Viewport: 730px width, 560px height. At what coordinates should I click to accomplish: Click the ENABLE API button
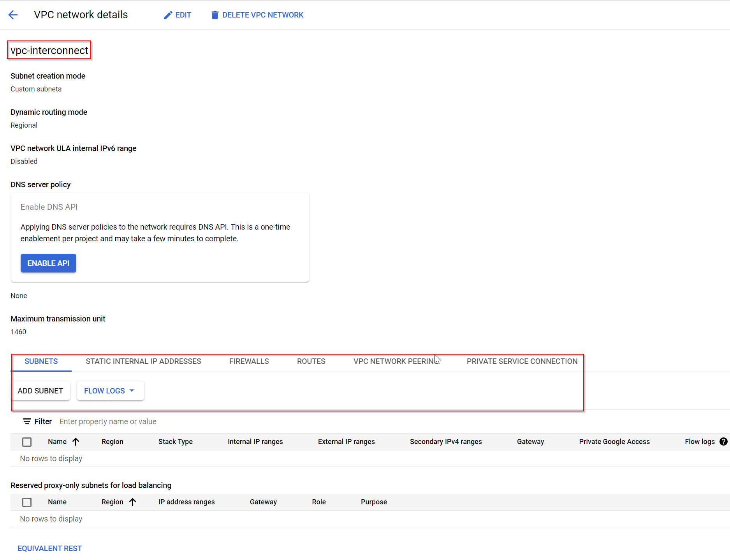(x=48, y=263)
